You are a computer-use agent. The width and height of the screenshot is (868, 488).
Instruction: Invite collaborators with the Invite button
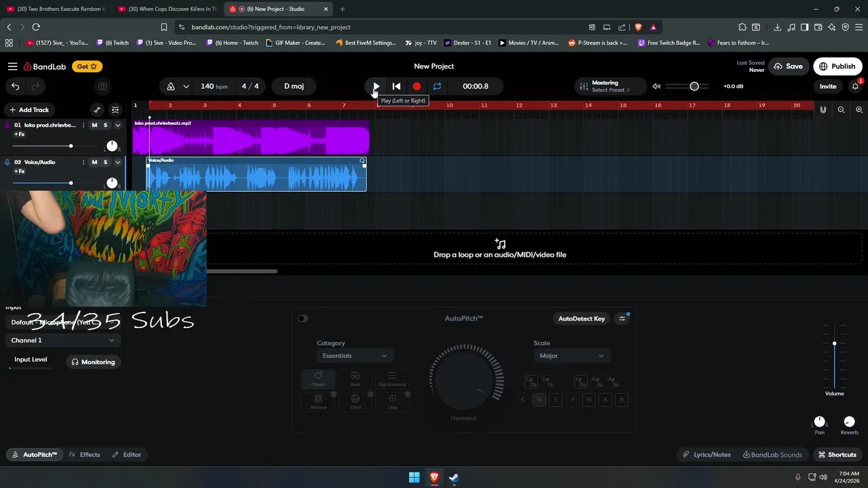828,86
